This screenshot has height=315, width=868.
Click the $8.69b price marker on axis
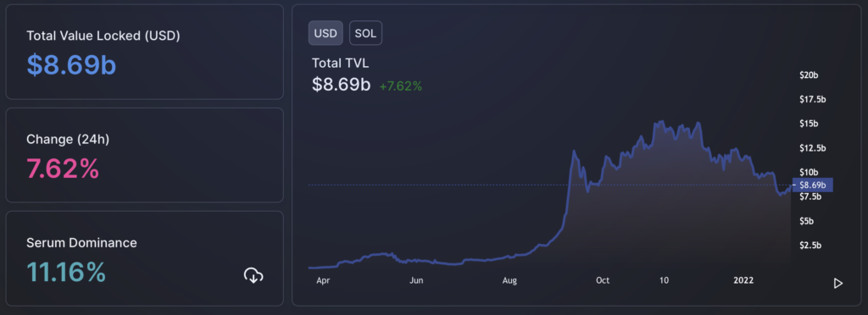click(x=812, y=185)
